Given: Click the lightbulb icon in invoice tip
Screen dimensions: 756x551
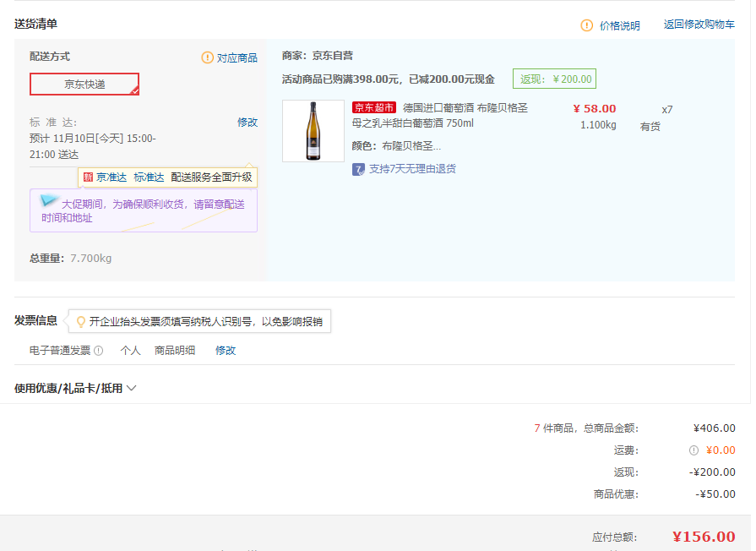Looking at the screenshot, I should pos(81,322).
